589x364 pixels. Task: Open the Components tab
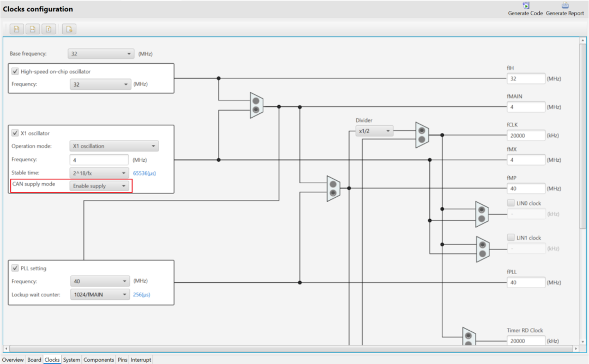point(99,360)
